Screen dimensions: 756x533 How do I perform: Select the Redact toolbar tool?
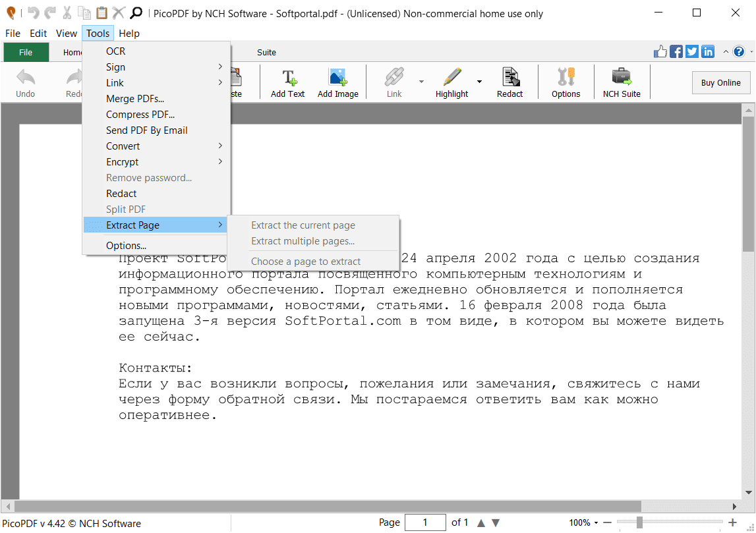click(509, 83)
